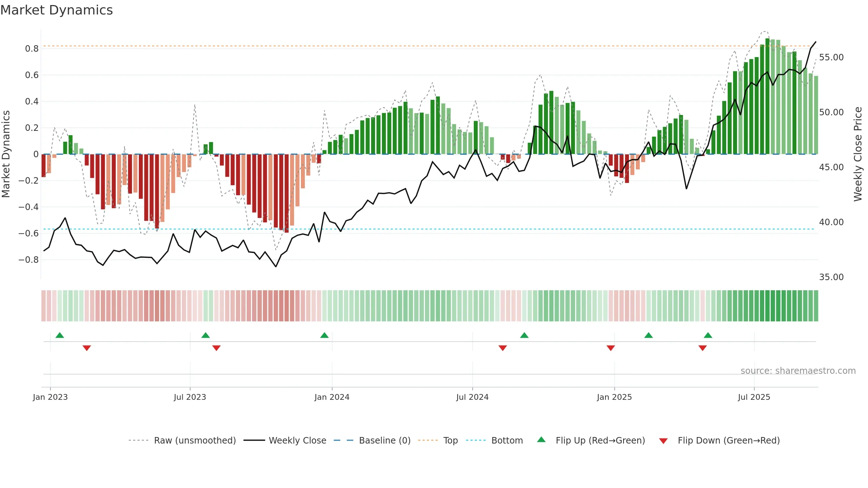Click the 'Jan 2025' x-axis label

[614, 397]
